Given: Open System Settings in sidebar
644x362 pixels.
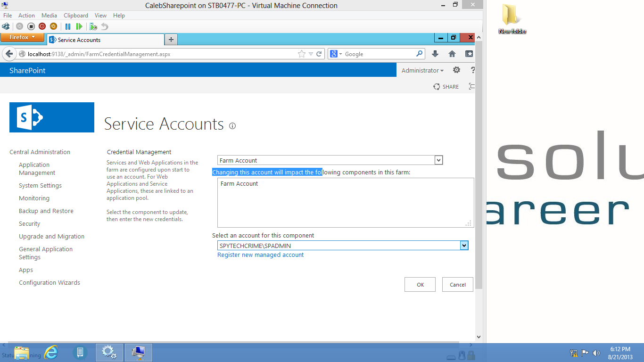Looking at the screenshot, I should tap(40, 186).
